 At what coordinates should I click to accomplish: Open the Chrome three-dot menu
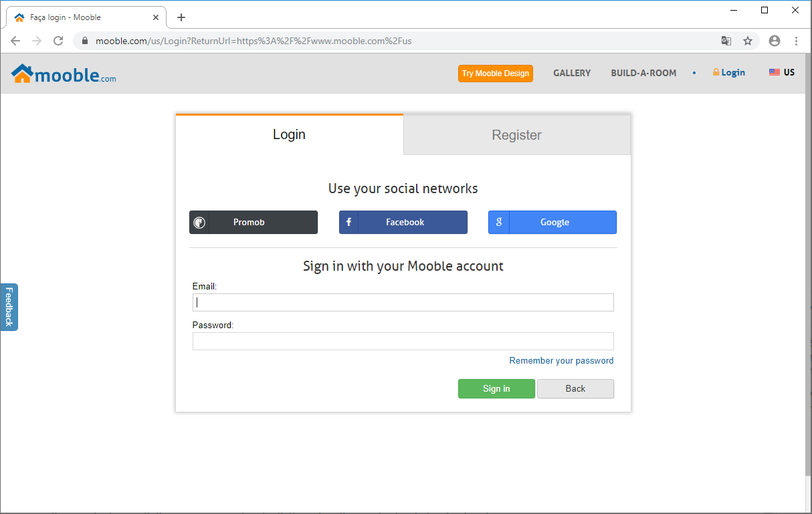(x=796, y=41)
